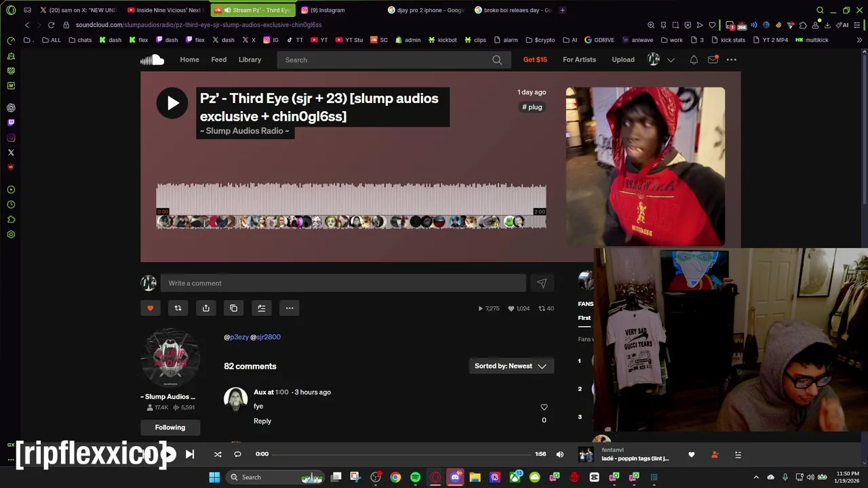Open the SoundCloud logo home link
This screenshot has width=868, height=488.
click(x=153, y=60)
